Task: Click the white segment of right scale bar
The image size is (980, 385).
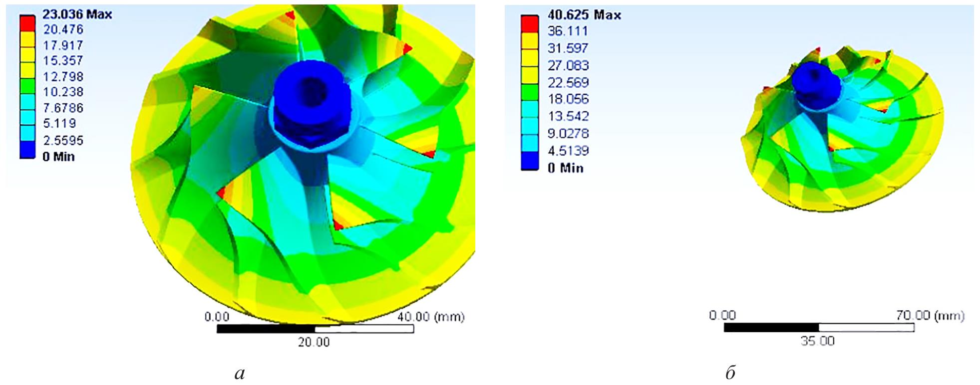Action: pyautogui.click(x=866, y=328)
